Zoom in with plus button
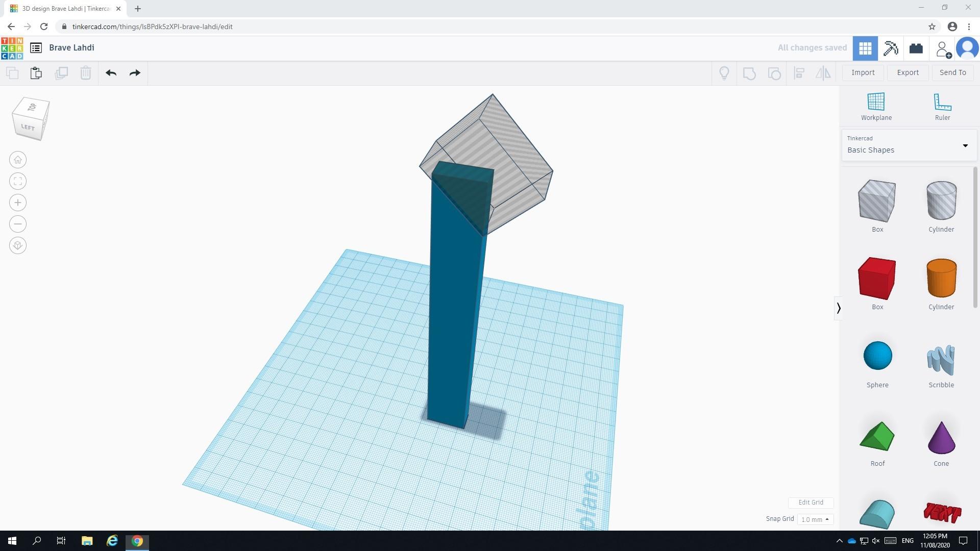Screen dimensions: 980x551 click(18, 203)
